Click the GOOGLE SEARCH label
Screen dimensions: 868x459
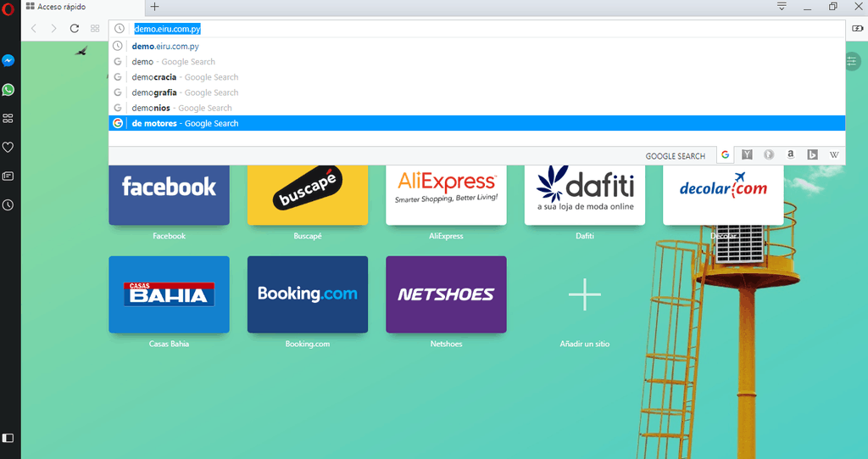(676, 156)
